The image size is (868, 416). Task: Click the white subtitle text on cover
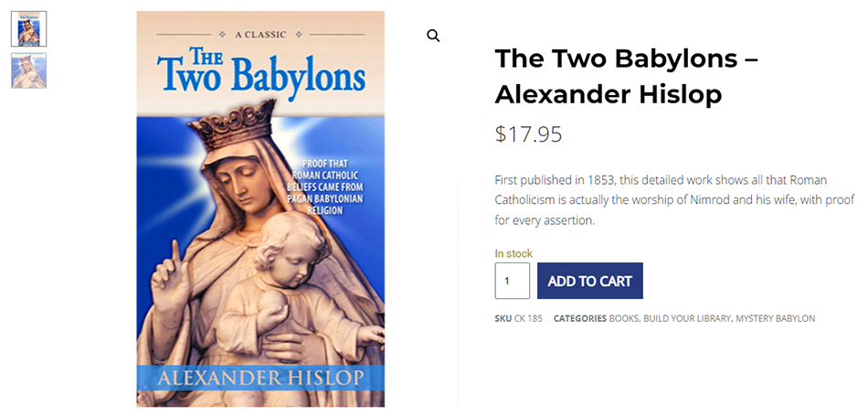[324, 187]
